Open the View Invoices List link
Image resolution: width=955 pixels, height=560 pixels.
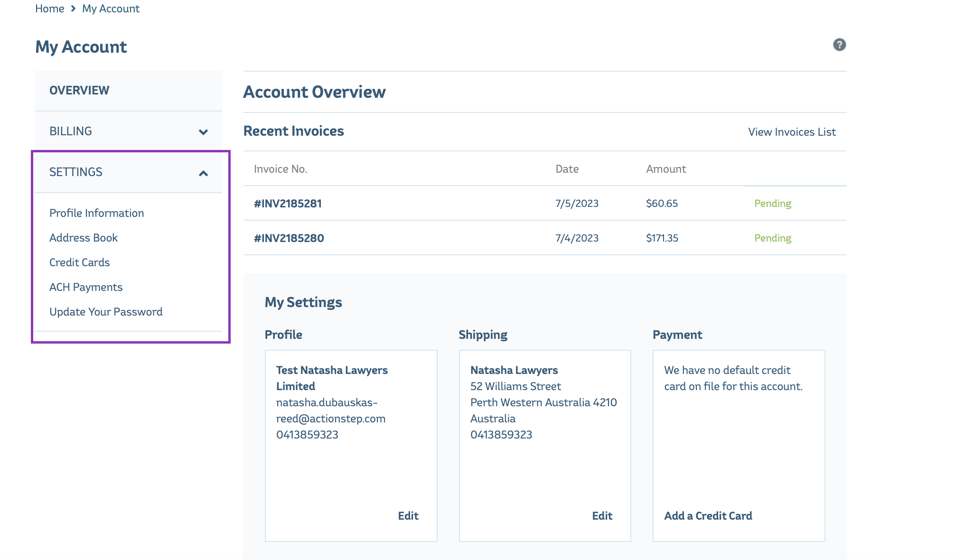[x=792, y=132]
